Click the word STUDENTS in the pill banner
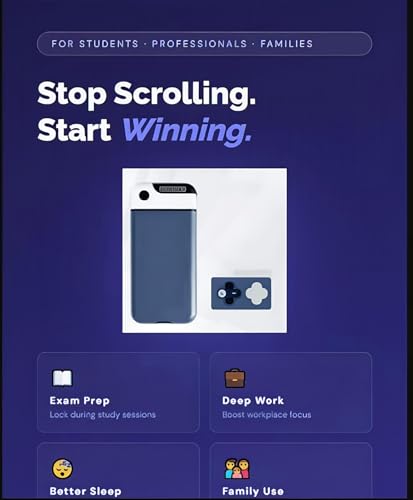Image resolution: width=413 pixels, height=500 pixels. pyautogui.click(x=109, y=44)
